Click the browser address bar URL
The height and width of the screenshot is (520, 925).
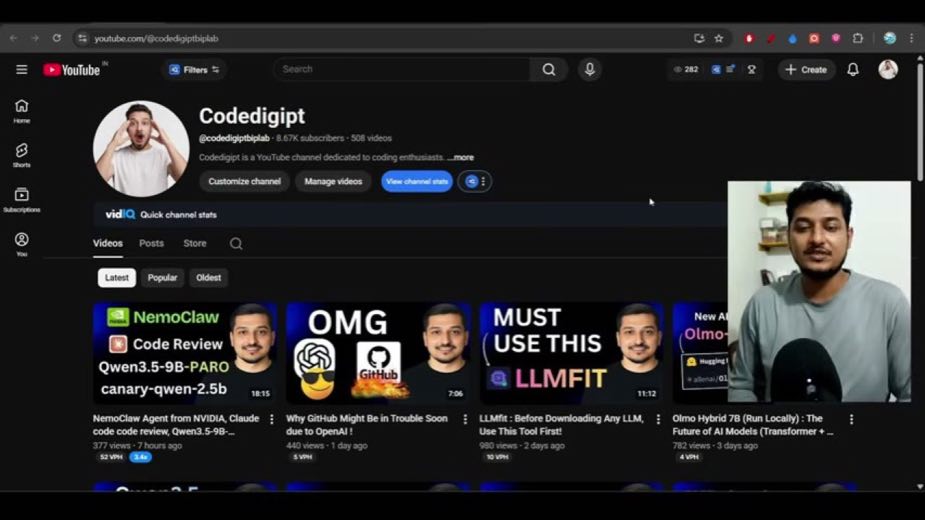(156, 38)
